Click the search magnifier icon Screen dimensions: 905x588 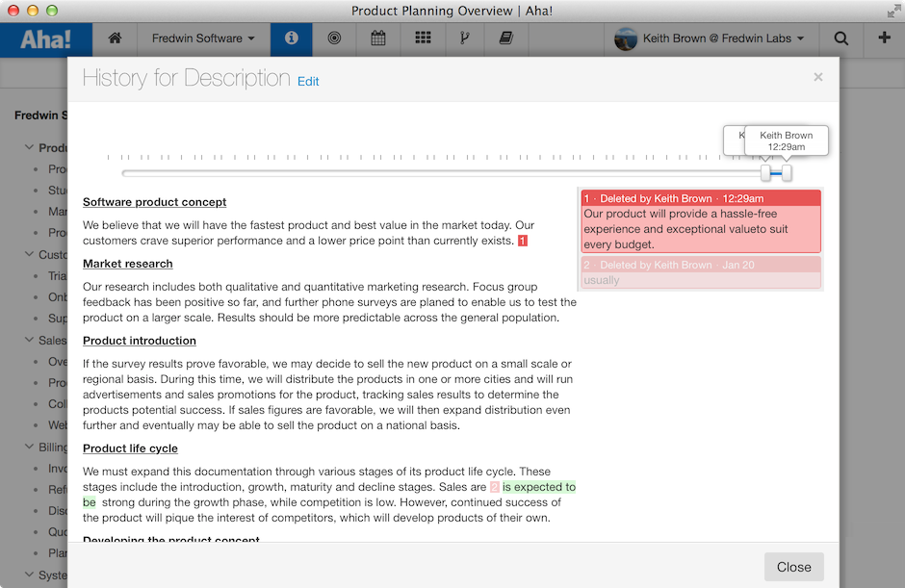click(x=840, y=39)
